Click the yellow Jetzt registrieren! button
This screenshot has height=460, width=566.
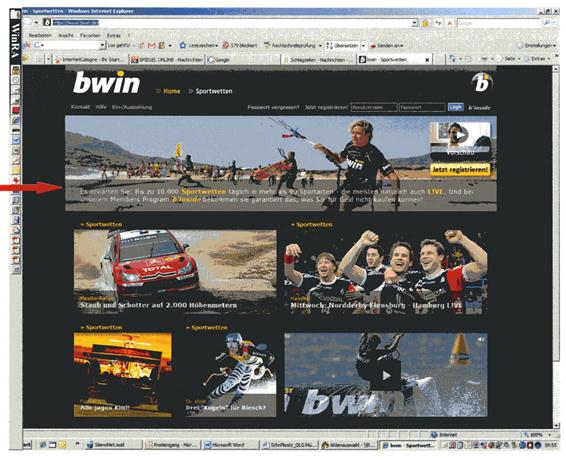460,169
